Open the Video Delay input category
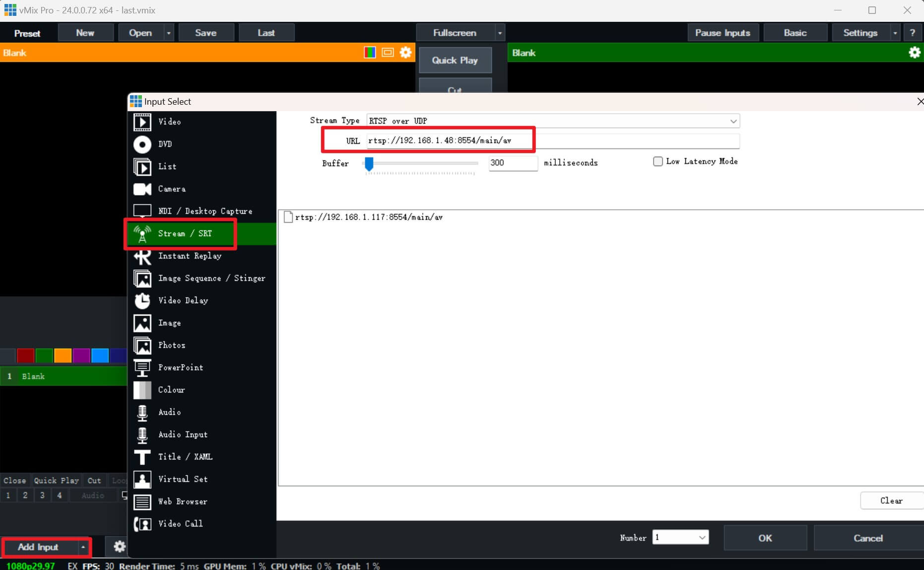The height and width of the screenshot is (570, 924). pos(183,301)
